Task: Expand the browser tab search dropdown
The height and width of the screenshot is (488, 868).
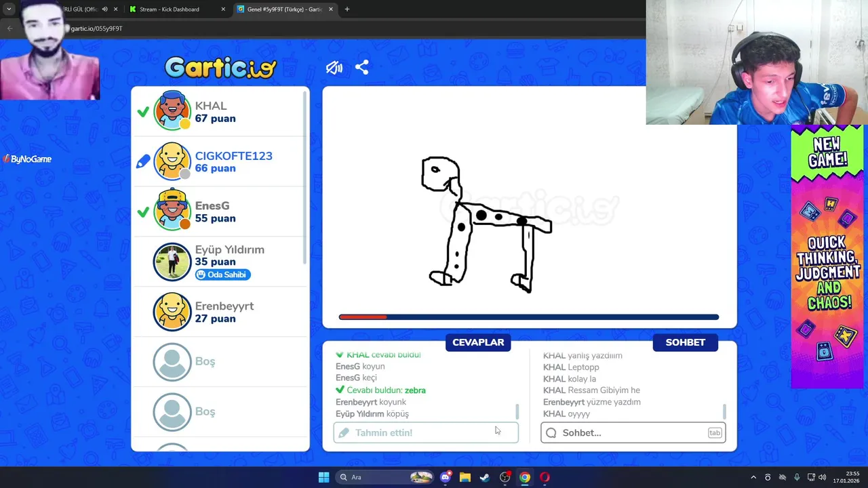Action: coord(9,9)
